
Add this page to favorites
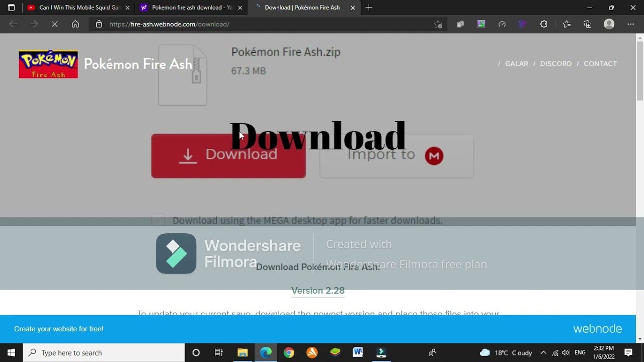click(438, 24)
